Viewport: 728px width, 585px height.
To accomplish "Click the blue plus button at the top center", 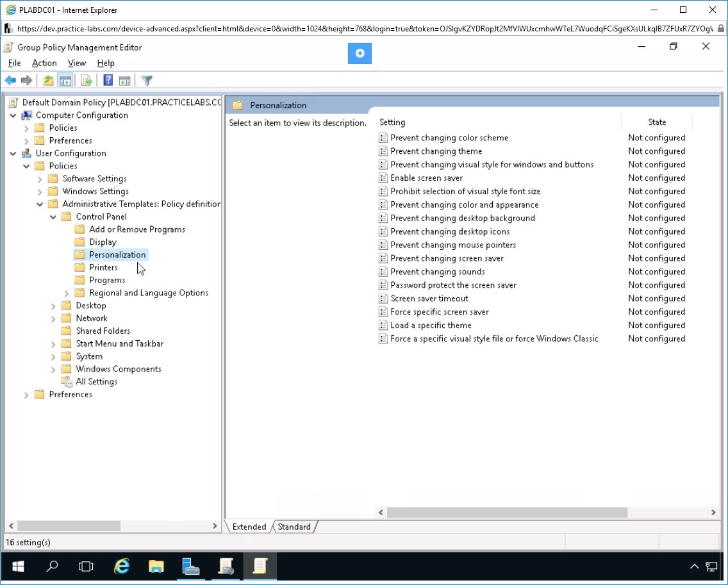I will [360, 53].
